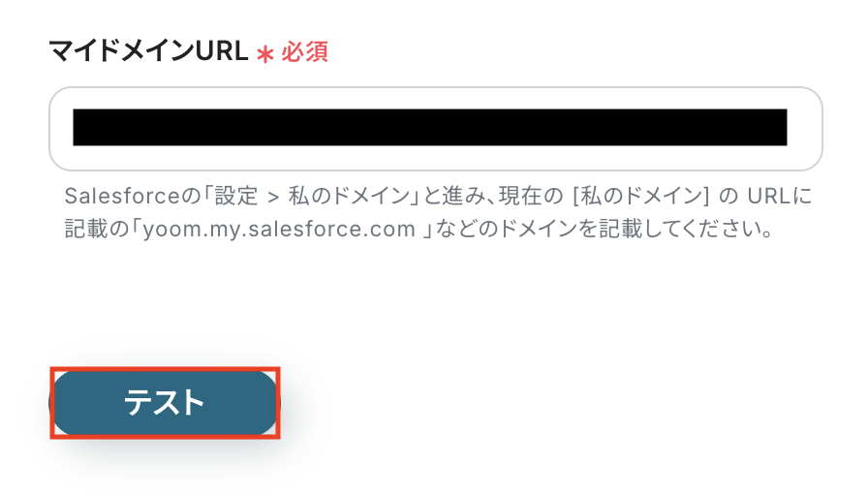
Task: Click the マイドメインURL field label
Action: [149, 51]
